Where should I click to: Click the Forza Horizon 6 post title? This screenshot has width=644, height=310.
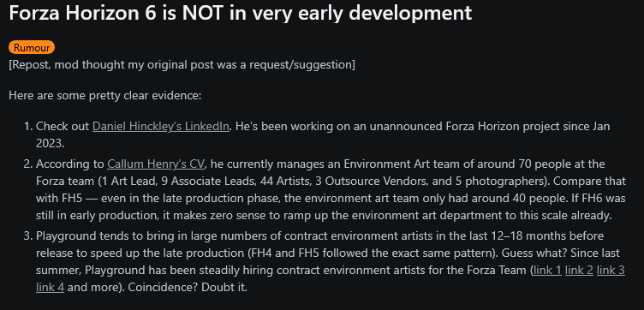(x=241, y=13)
